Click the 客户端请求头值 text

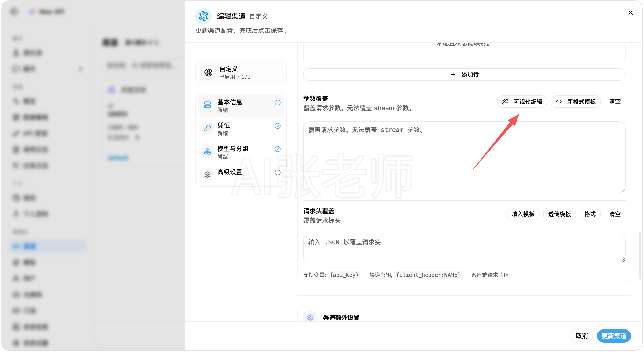[490, 275]
